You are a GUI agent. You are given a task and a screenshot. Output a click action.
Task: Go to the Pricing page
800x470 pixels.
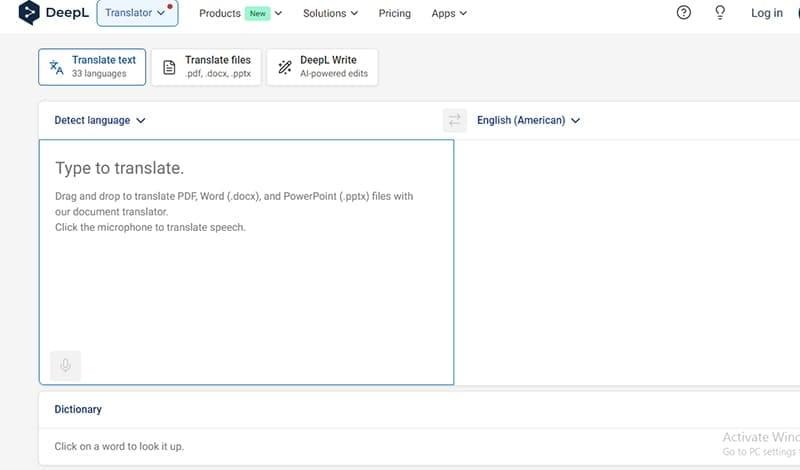(x=394, y=13)
